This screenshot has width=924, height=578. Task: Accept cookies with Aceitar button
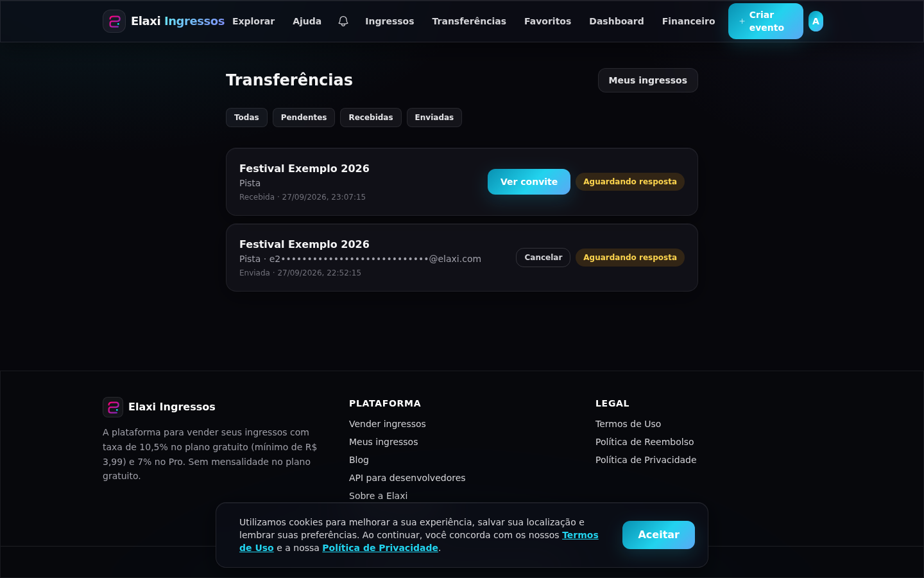pos(658,535)
